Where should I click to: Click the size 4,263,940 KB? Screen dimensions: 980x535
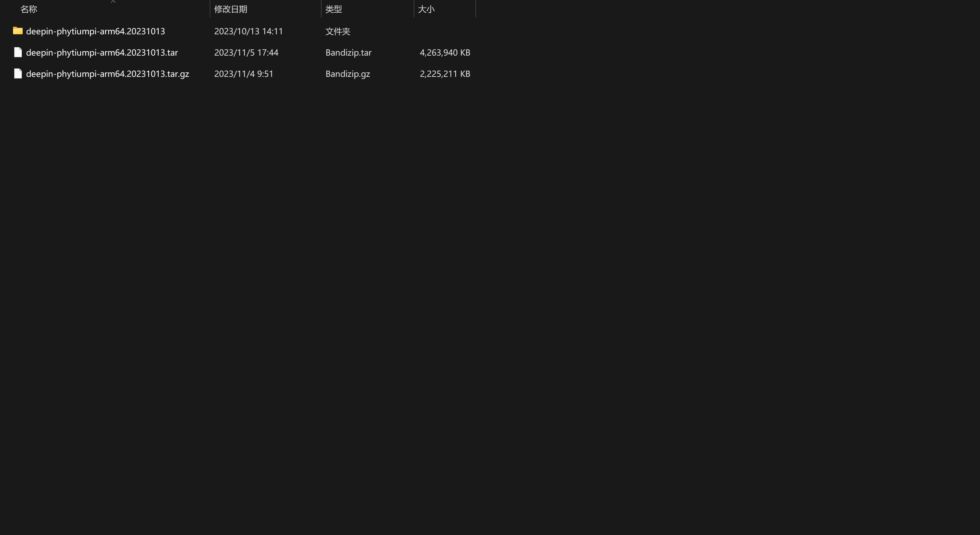pos(445,53)
